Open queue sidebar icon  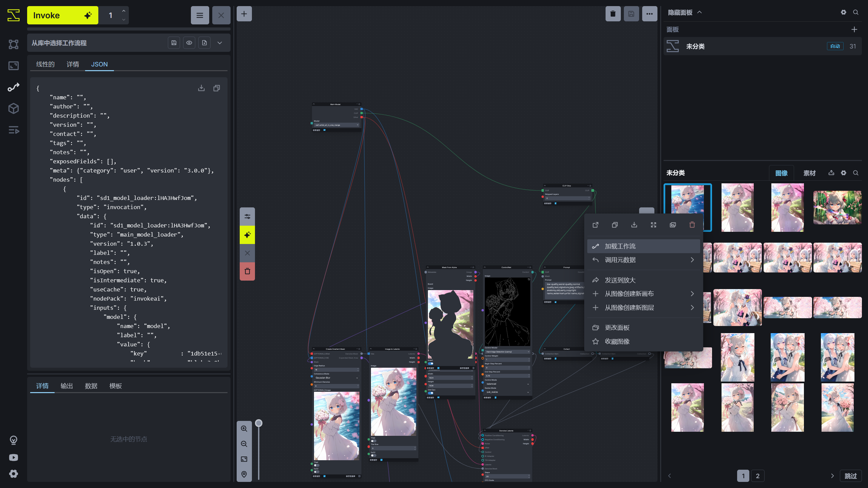14,130
